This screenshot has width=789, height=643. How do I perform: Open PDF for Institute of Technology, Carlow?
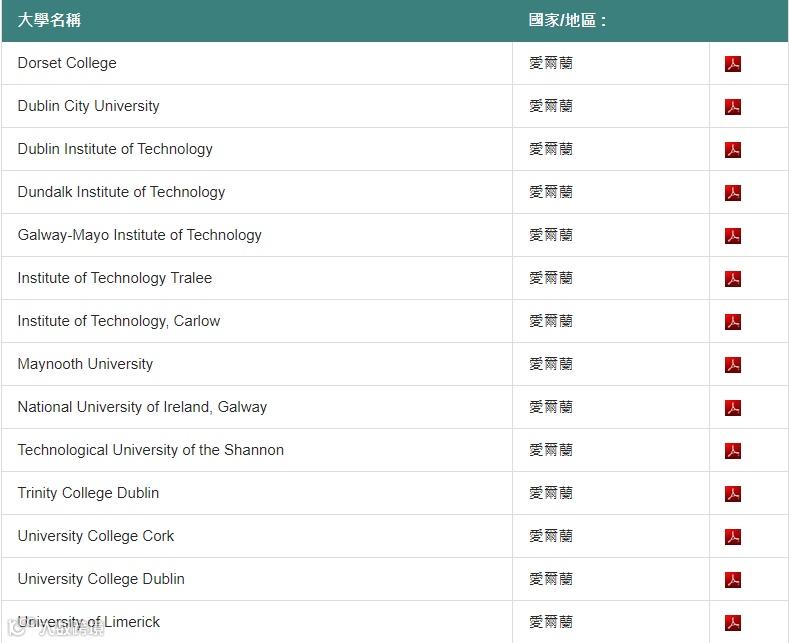[x=733, y=322]
